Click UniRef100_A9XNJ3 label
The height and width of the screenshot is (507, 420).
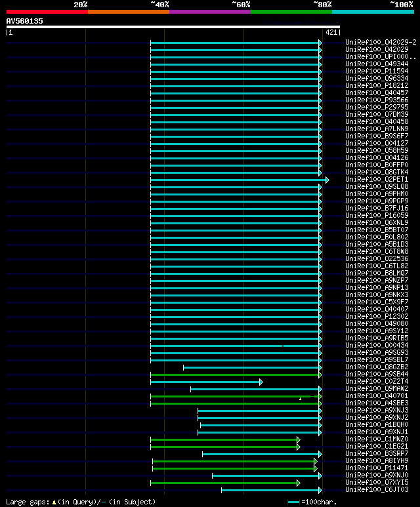click(x=377, y=411)
